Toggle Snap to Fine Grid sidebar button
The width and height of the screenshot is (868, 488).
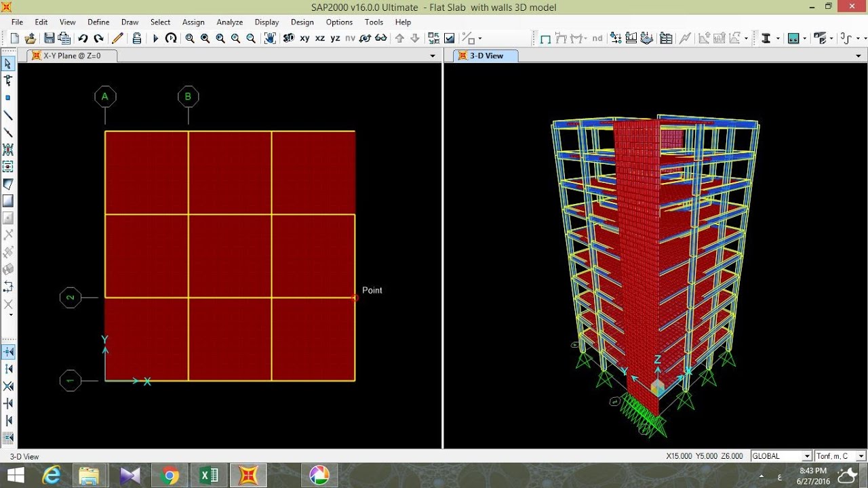[x=8, y=437]
